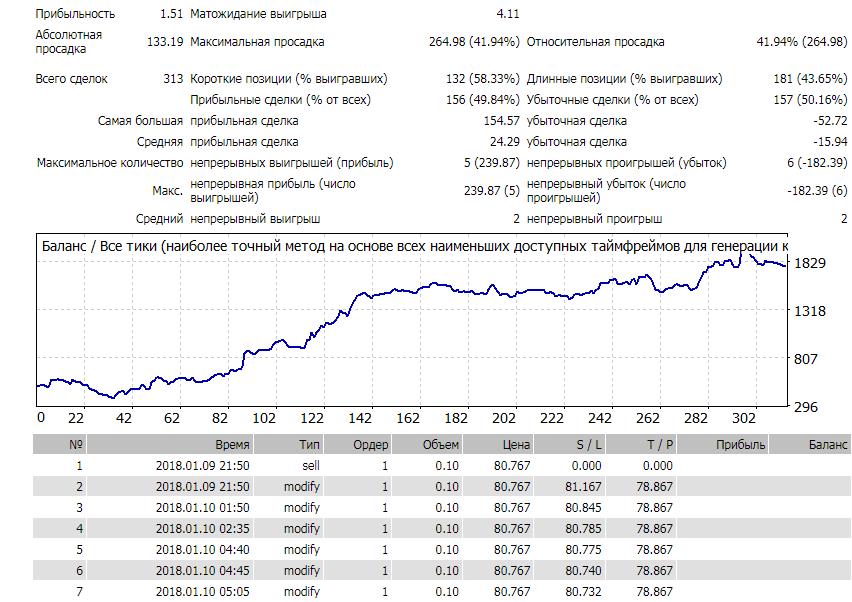Click the 1829 label on chart axis
This screenshot has width=852, height=602.
coord(809,263)
